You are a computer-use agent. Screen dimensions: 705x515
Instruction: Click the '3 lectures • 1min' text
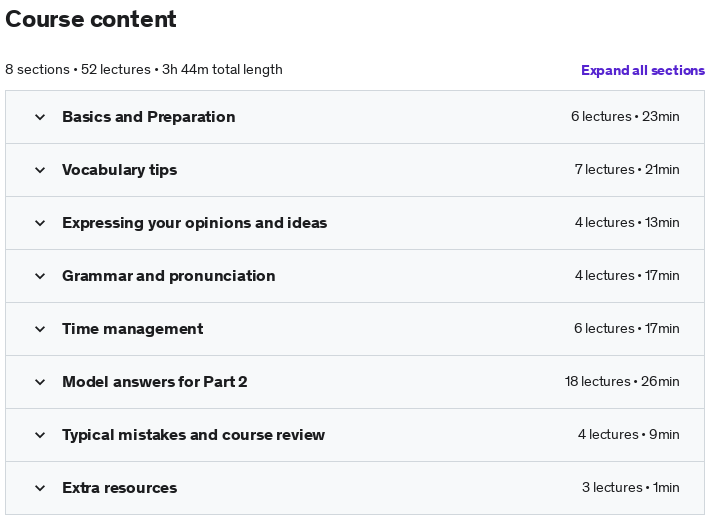[x=630, y=488]
